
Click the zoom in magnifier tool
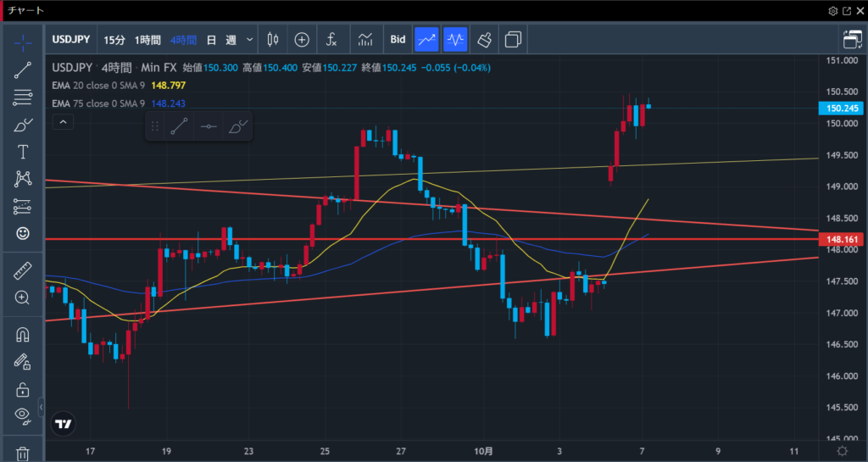tap(23, 298)
